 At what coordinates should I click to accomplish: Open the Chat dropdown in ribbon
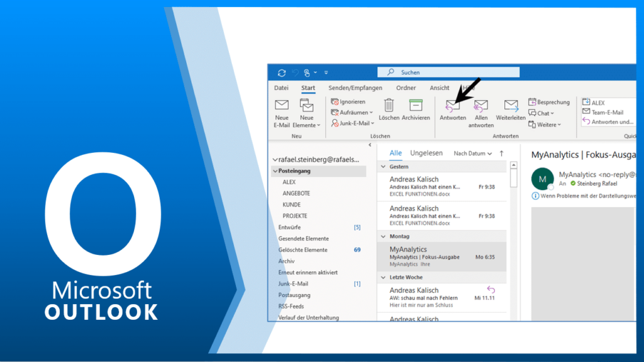[541, 113]
